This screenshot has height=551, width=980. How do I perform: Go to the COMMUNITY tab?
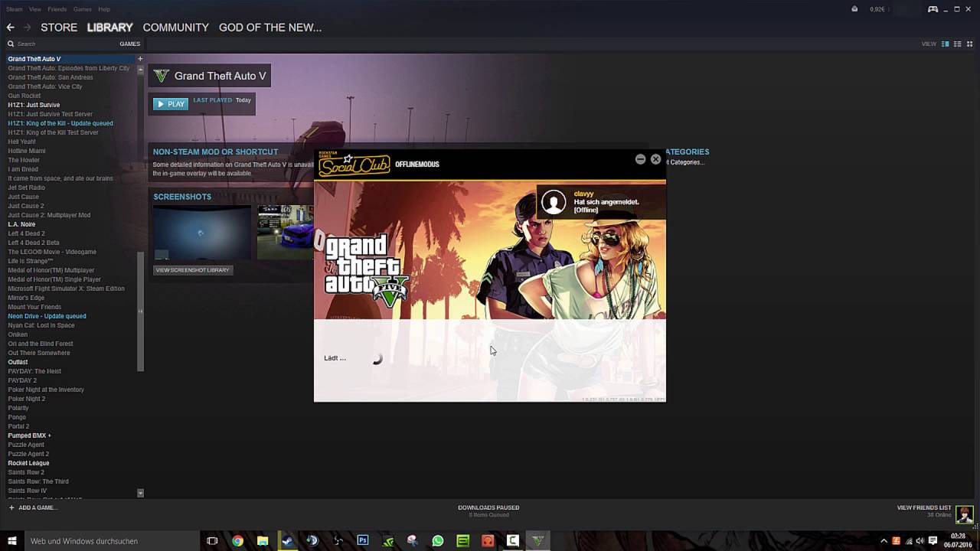click(x=175, y=28)
